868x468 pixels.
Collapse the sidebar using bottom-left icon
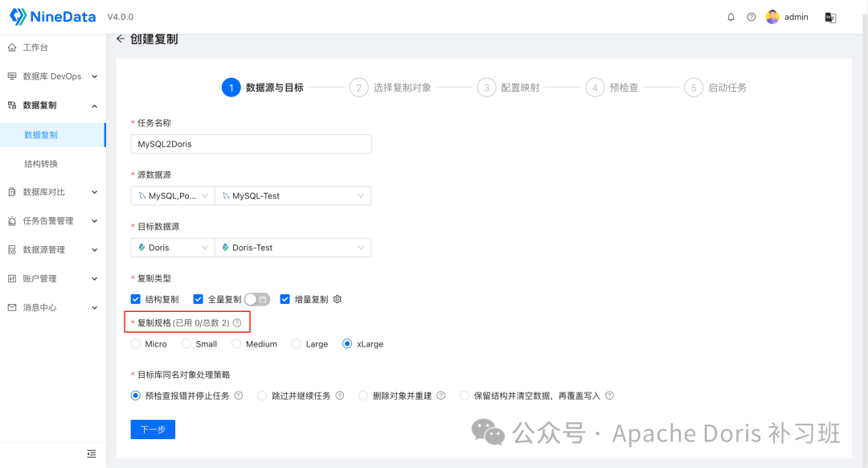tap(91, 454)
